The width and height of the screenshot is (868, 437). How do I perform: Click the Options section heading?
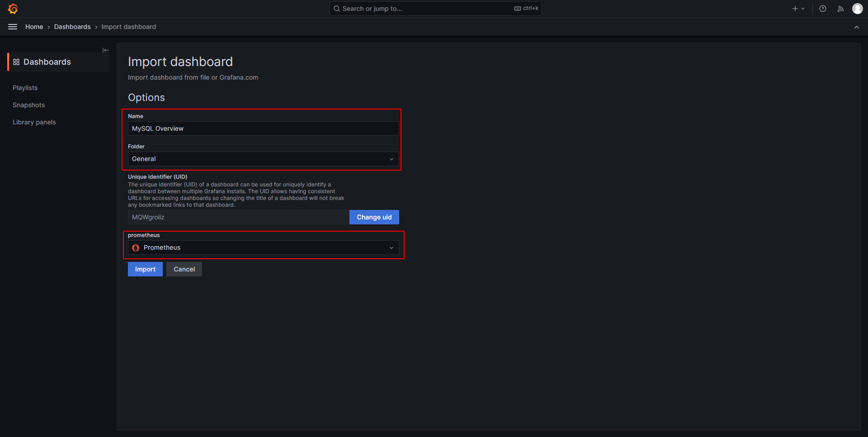(146, 97)
